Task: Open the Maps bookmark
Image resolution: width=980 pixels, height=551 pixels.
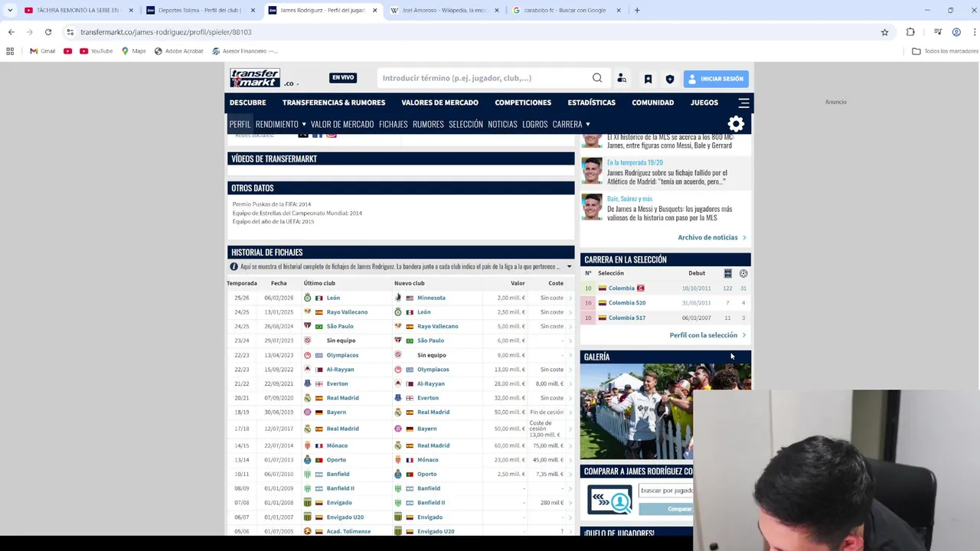Action: click(x=133, y=51)
